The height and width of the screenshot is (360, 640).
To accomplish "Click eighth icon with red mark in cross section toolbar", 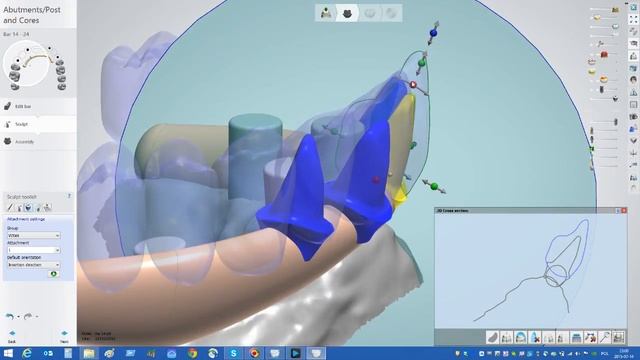I will [591, 337].
